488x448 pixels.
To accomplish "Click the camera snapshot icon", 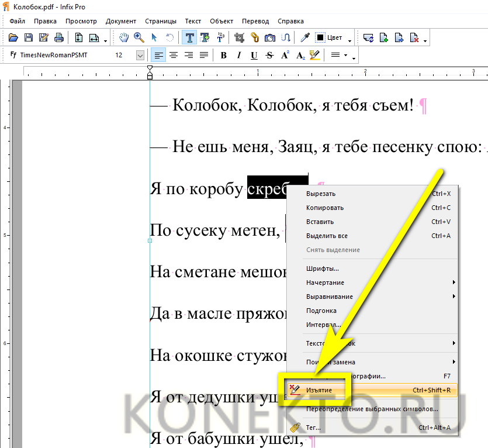I will pyautogui.click(x=270, y=37).
